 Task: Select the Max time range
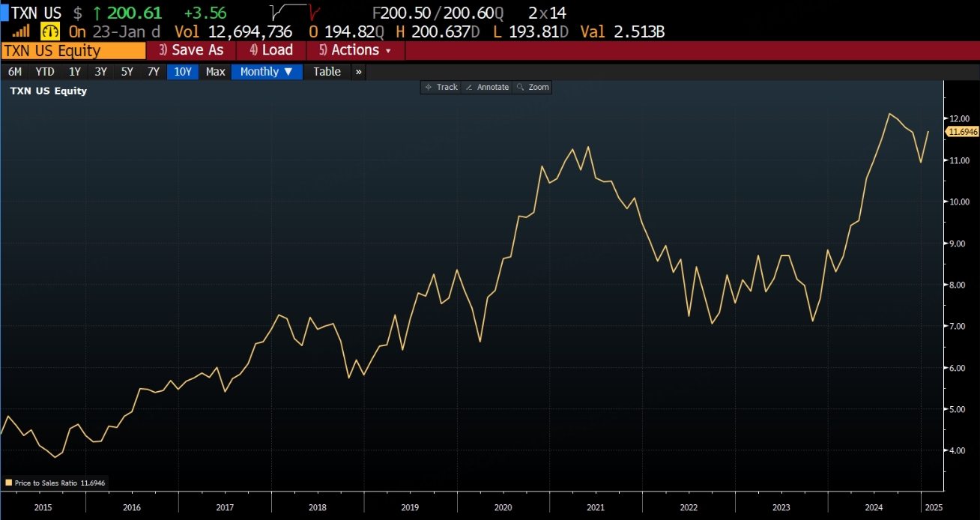pos(216,72)
